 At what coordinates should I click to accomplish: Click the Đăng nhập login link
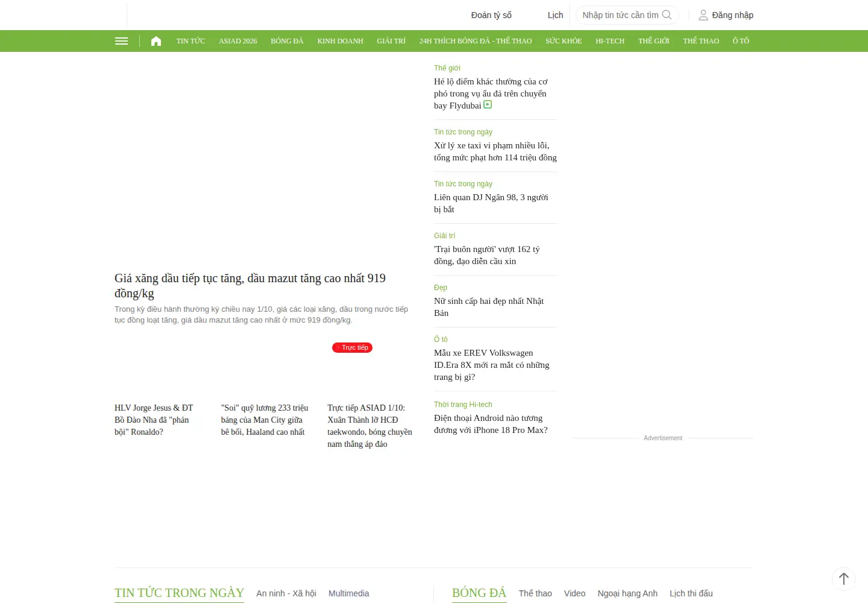732,15
